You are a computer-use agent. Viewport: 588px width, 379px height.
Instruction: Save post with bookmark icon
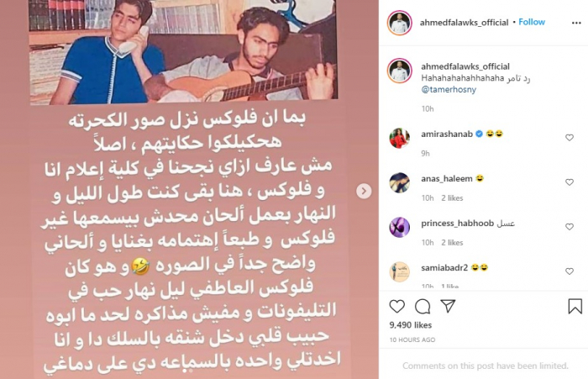(575, 306)
